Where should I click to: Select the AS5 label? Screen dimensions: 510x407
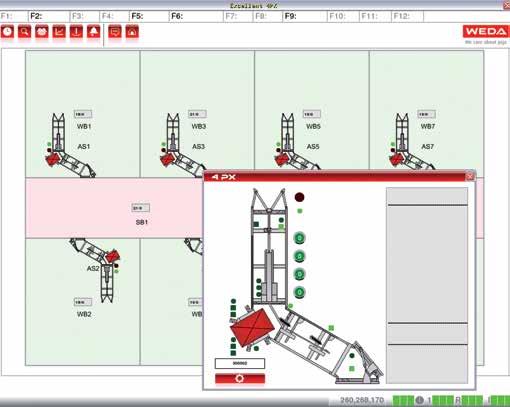(x=313, y=147)
